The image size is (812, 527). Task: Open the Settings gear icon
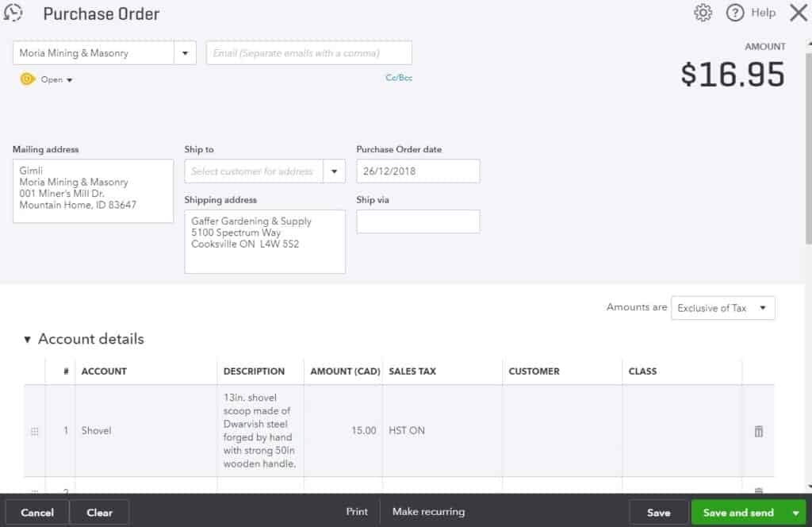703,13
